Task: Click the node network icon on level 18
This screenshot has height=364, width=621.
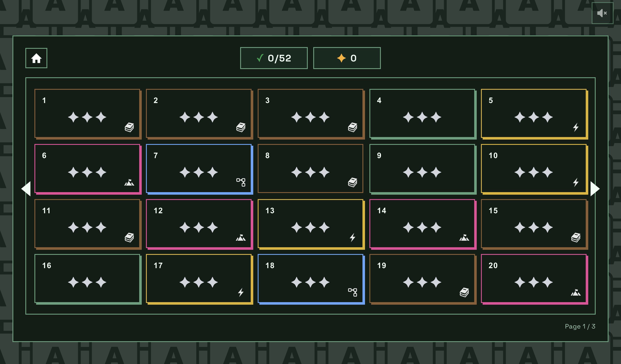Action: pos(352,292)
